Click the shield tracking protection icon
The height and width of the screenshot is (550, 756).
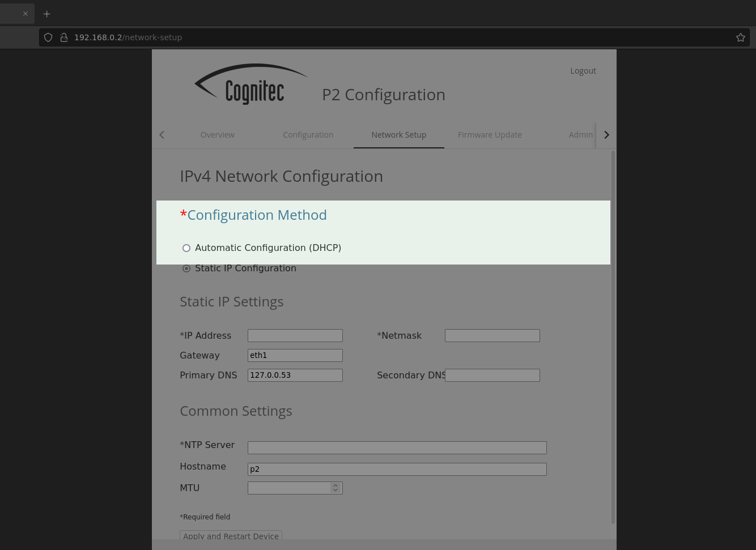tap(48, 37)
